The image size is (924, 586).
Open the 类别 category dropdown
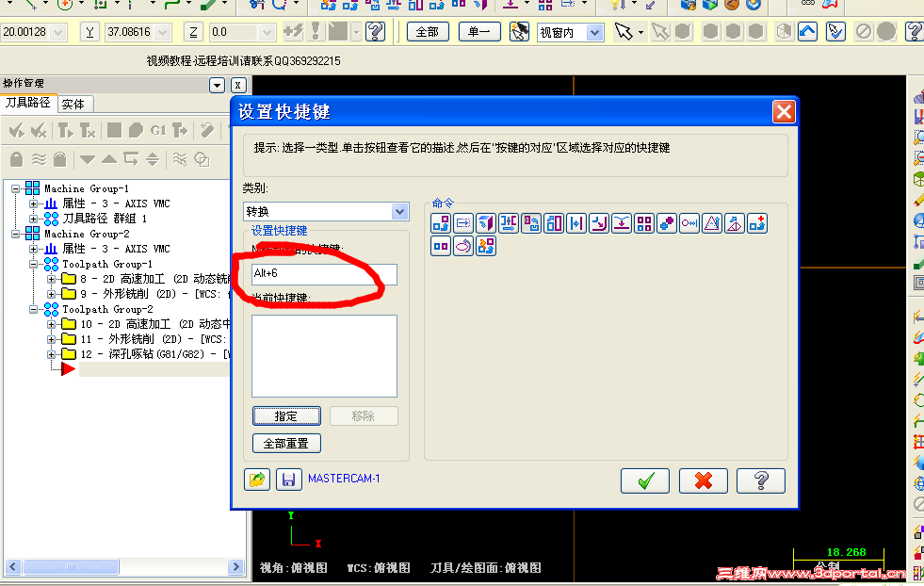(x=399, y=212)
